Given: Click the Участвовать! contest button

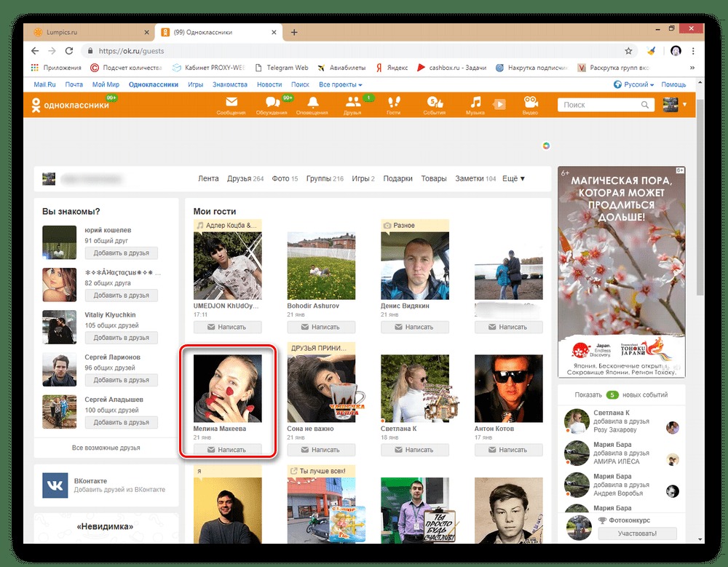Looking at the screenshot, I should 637,534.
